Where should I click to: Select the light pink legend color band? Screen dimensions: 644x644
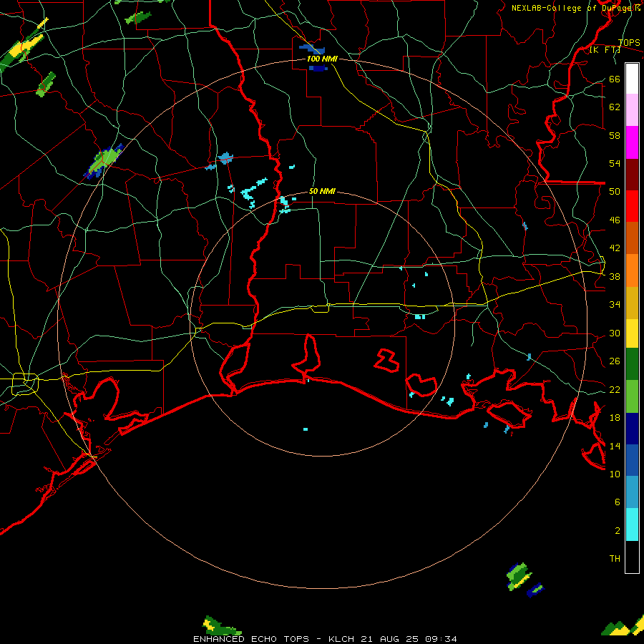tap(632, 109)
